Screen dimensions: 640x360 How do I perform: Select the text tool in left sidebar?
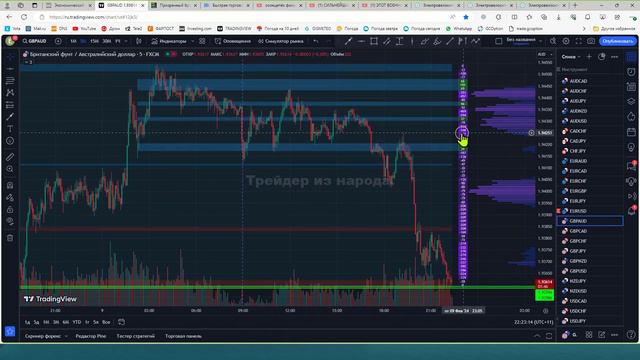click(10, 129)
